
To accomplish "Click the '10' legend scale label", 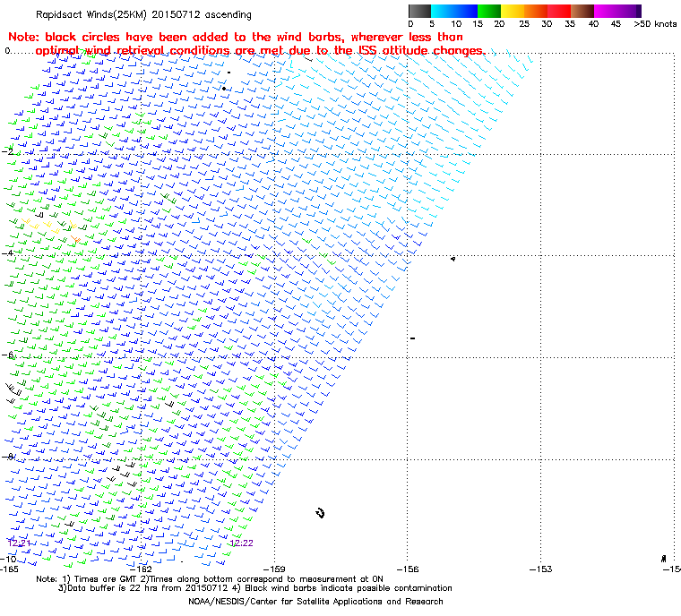I will (456, 24).
